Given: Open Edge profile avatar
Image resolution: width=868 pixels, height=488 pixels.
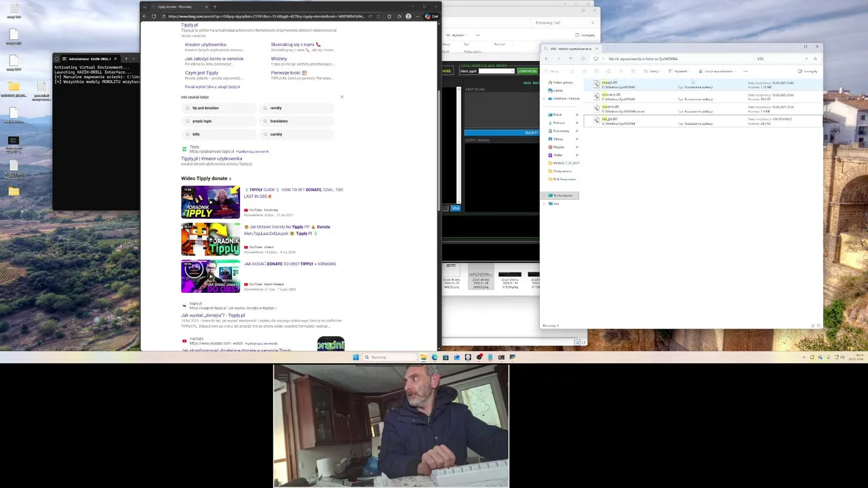Looking at the screenshot, I should [x=408, y=16].
